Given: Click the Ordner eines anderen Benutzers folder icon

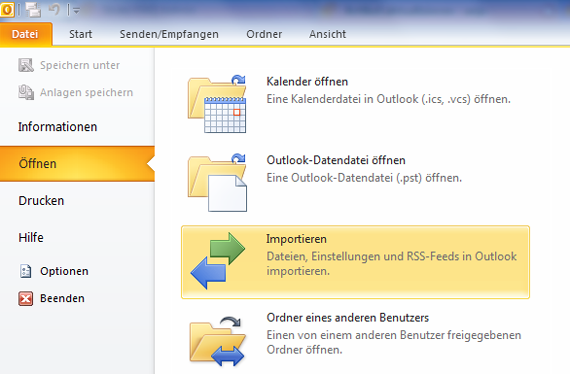Looking at the screenshot, I should point(217,341).
